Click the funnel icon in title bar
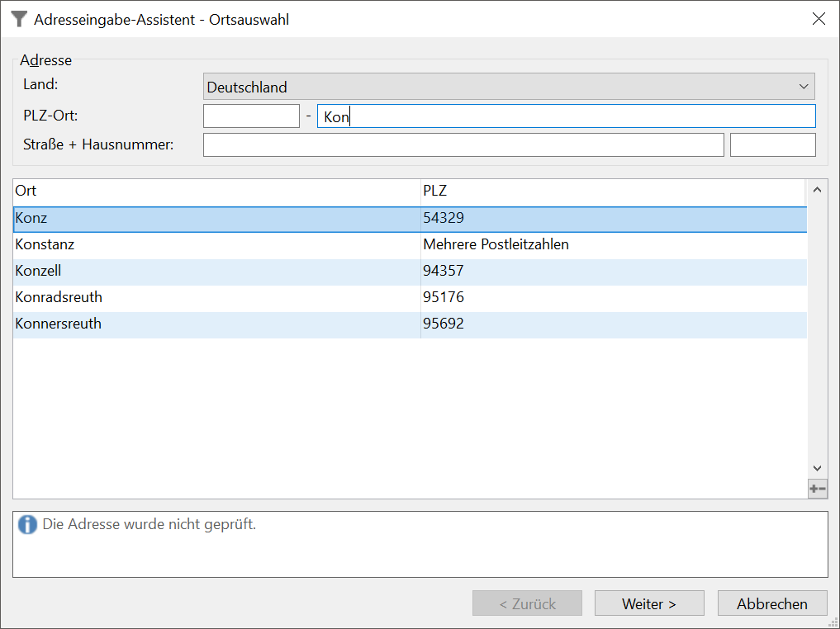The image size is (840, 629). [x=19, y=19]
